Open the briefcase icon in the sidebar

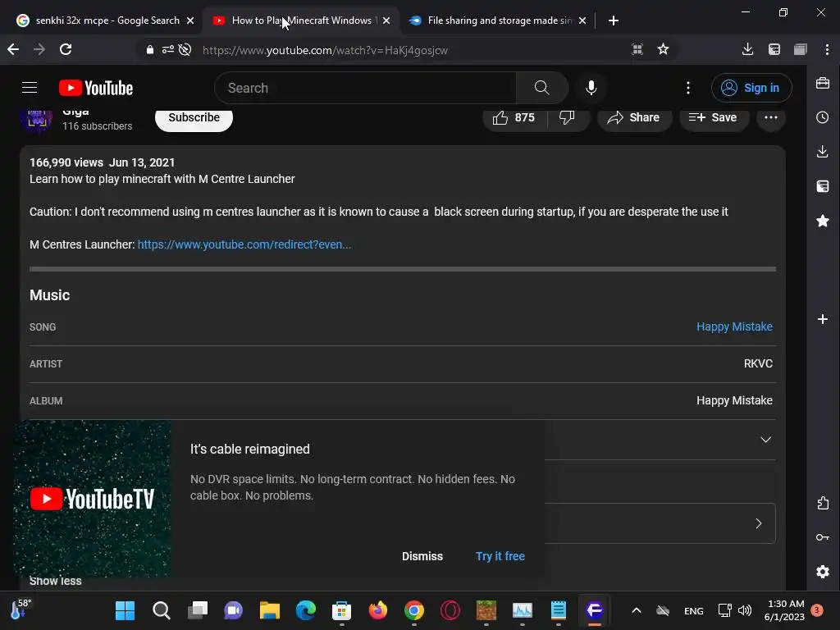[x=823, y=83]
